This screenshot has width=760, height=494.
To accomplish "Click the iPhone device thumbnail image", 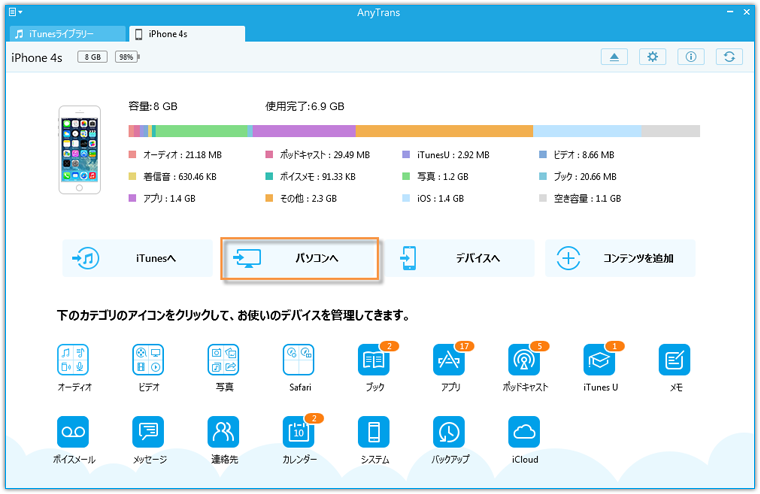I will click(x=79, y=150).
